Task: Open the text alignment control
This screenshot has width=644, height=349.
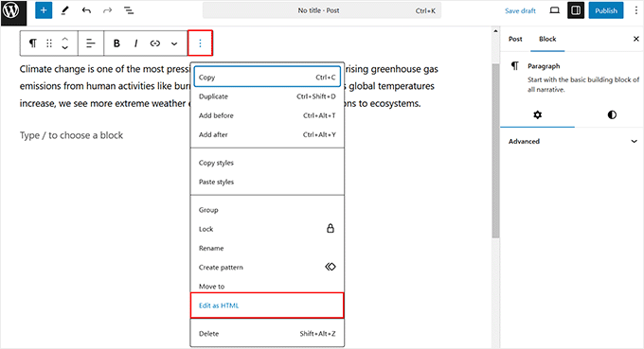Action: pos(90,44)
